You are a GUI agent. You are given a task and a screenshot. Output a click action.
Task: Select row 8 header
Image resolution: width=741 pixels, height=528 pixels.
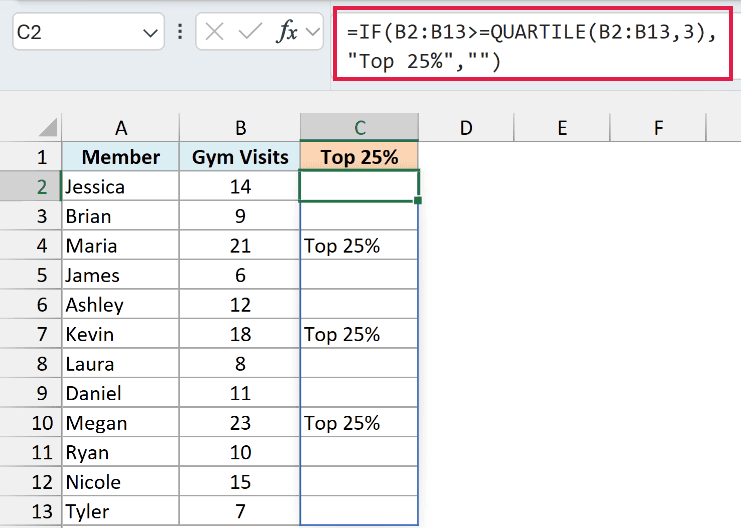[31, 364]
